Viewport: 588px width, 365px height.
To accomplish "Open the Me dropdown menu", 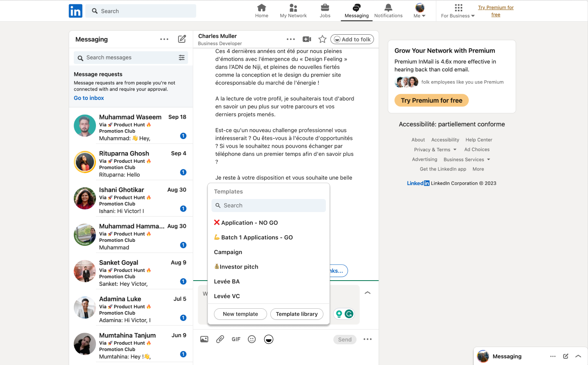I will (x=419, y=11).
